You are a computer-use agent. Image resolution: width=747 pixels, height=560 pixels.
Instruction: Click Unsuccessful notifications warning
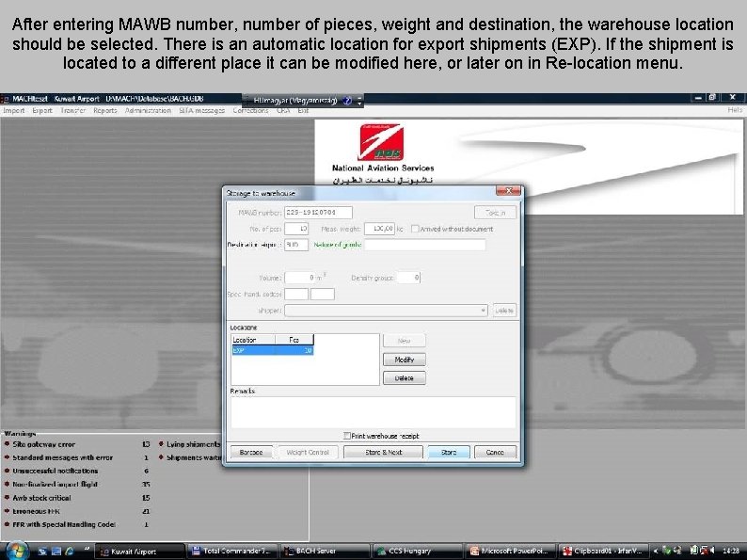point(56,471)
